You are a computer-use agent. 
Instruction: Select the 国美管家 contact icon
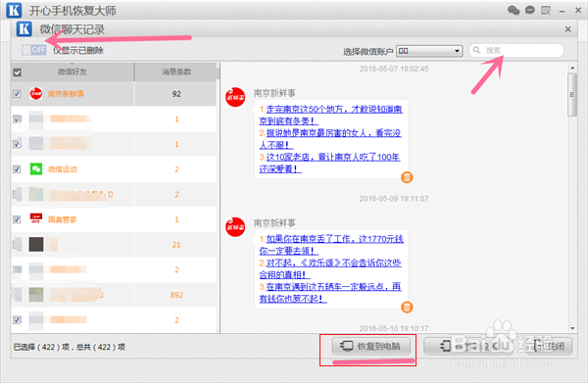(36, 218)
